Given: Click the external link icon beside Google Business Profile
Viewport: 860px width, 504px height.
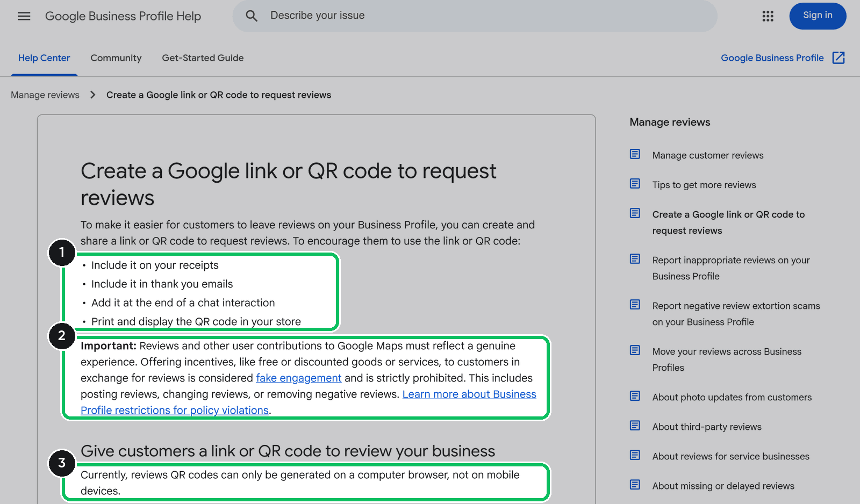Looking at the screenshot, I should [838, 57].
